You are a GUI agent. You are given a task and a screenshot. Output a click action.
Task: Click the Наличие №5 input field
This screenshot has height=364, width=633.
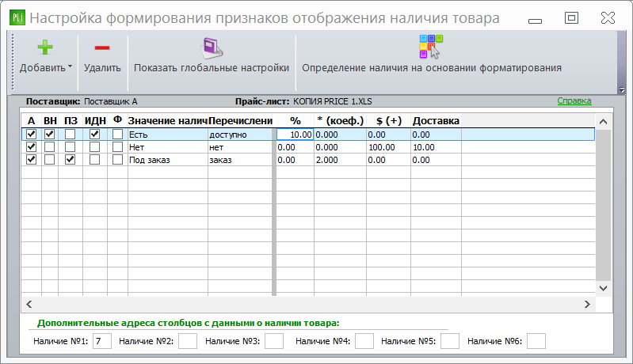pyautogui.click(x=450, y=341)
